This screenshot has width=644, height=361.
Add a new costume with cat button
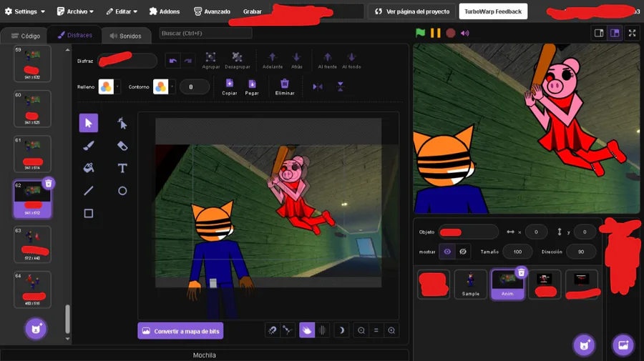click(x=36, y=329)
